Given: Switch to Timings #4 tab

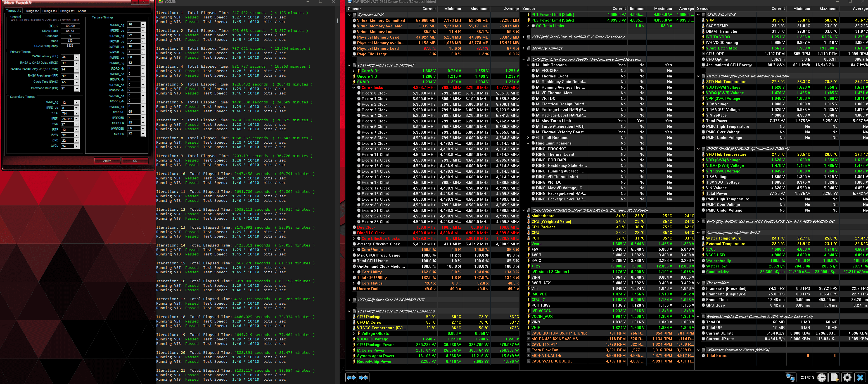Looking at the screenshot, I should pos(67,11).
